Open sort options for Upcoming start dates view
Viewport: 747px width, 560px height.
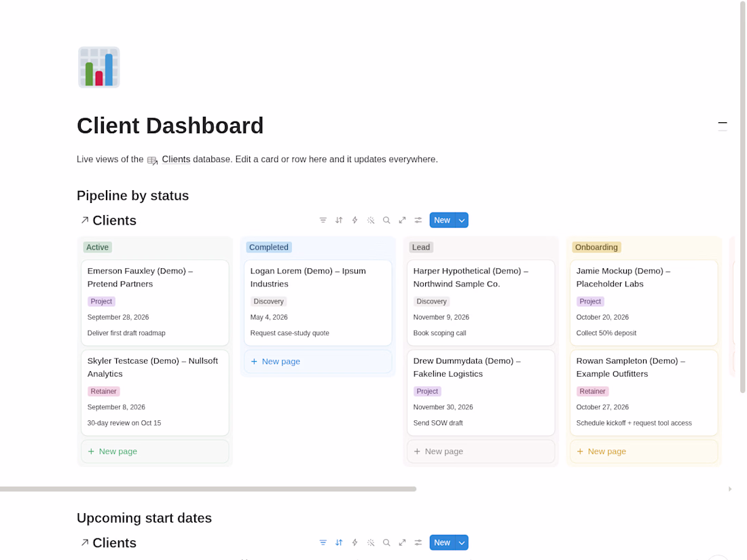[339, 542]
